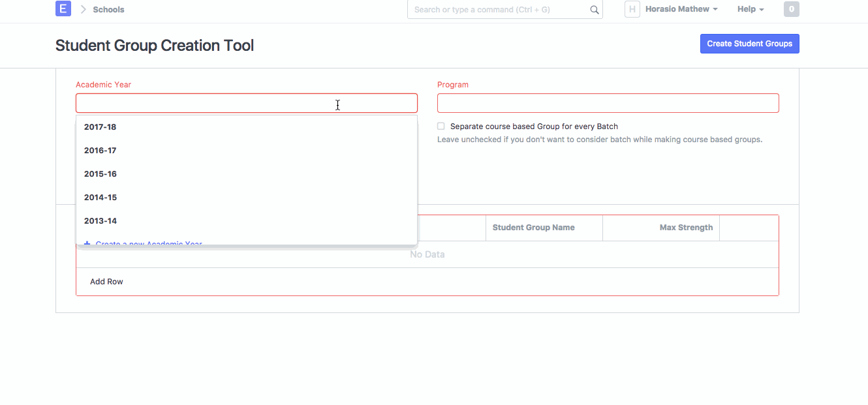Choose the 2016-17 academic year option
This screenshot has height=405, width=868.
click(101, 151)
